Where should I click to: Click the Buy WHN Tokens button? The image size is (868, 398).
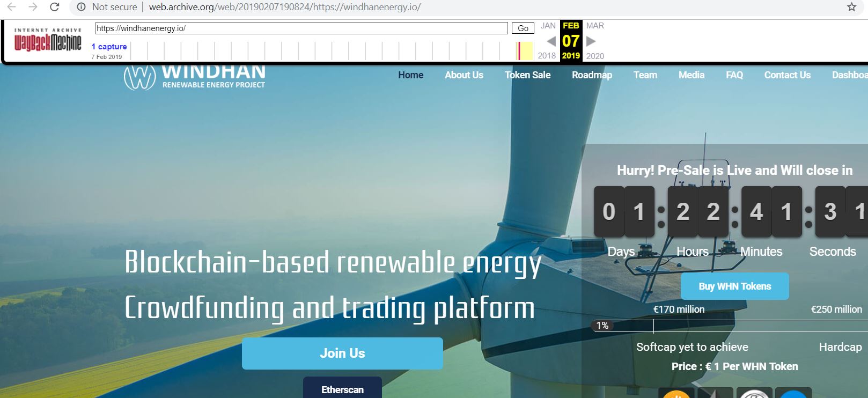(735, 286)
